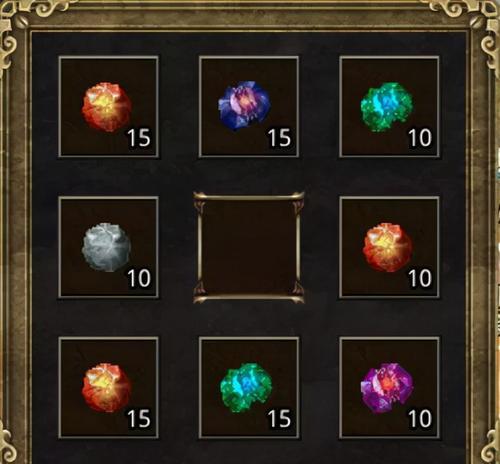Click the 10 count on the middle-right red gem
This screenshot has width=500, height=464.
tap(420, 278)
